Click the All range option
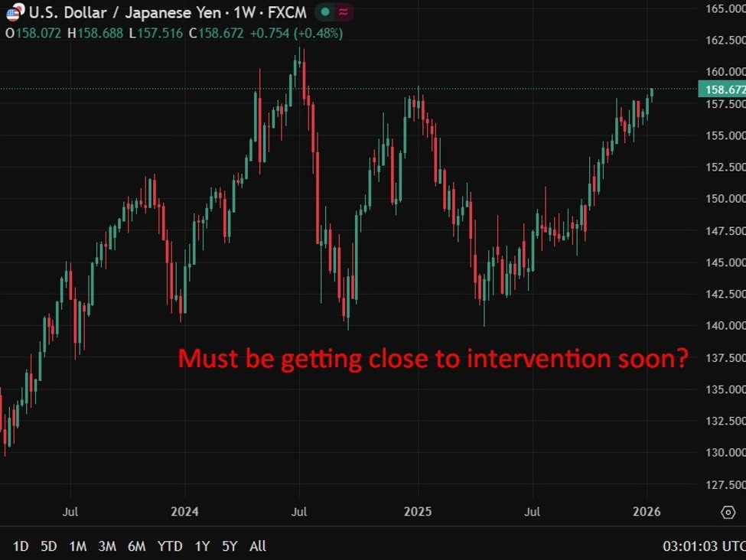 pyautogui.click(x=257, y=546)
